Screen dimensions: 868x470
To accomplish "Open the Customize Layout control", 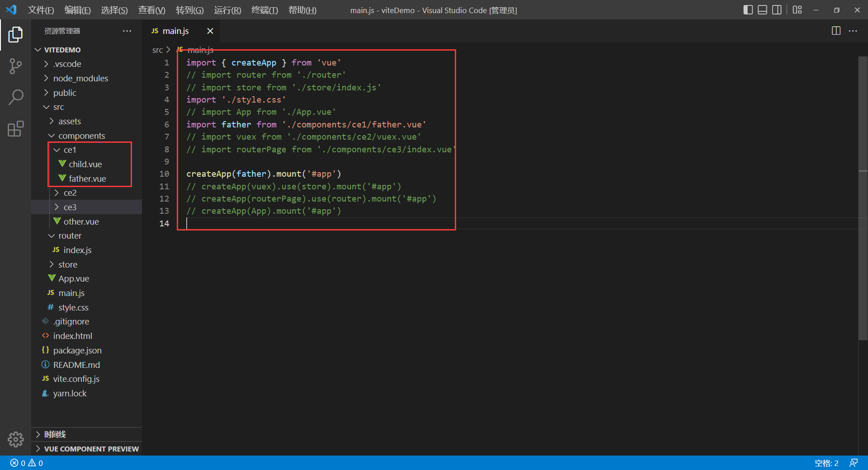I will (x=797, y=10).
